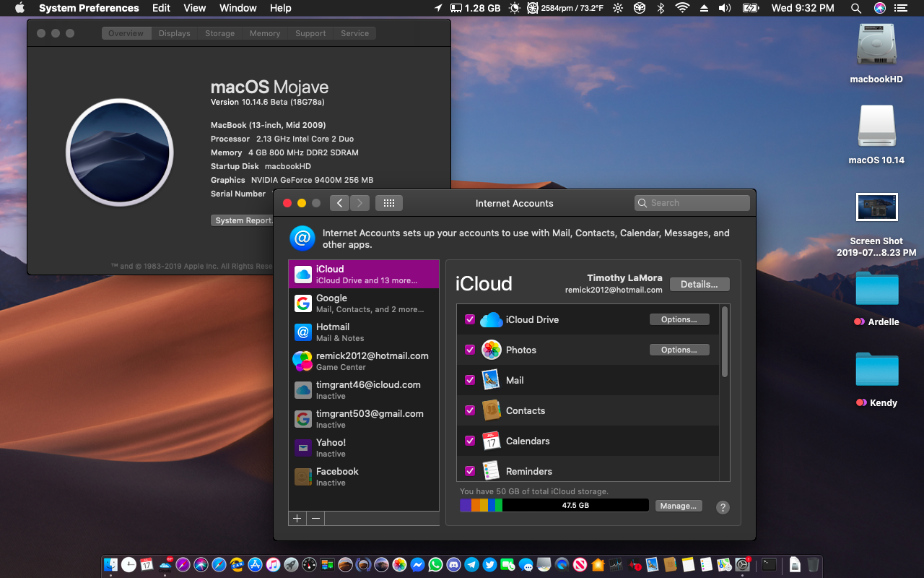Select the Yahoo! inactive account
The image size is (924, 578).
click(x=364, y=448)
